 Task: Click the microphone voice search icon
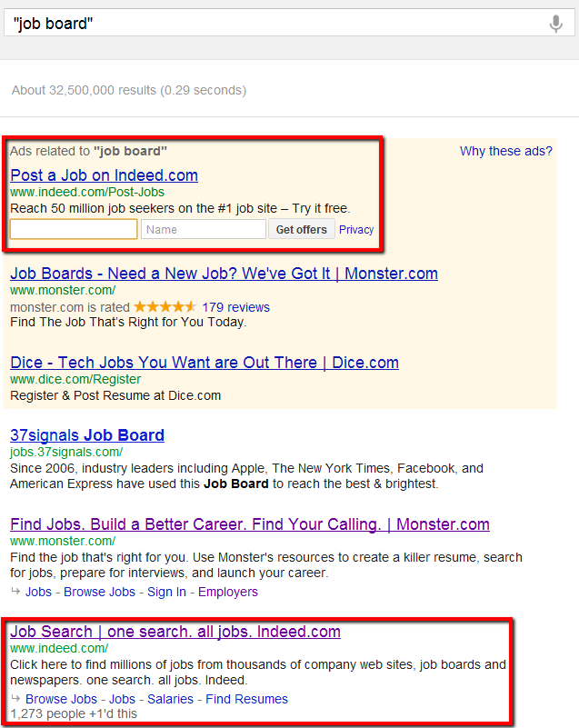tap(555, 24)
